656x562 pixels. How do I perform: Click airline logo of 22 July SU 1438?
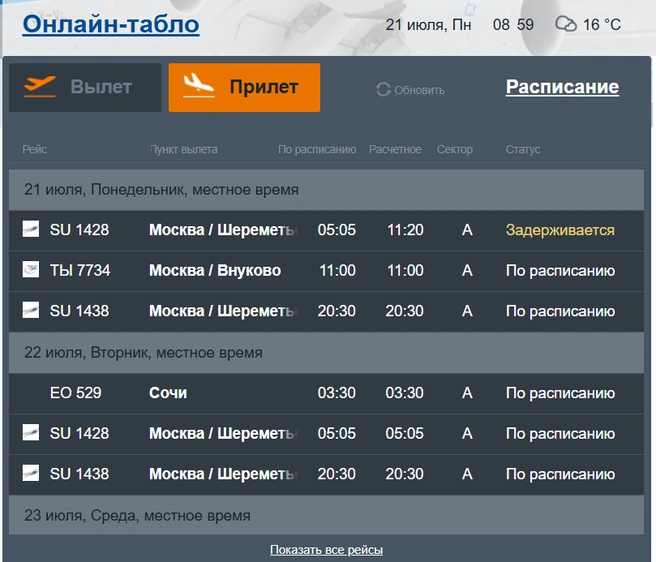[31, 473]
